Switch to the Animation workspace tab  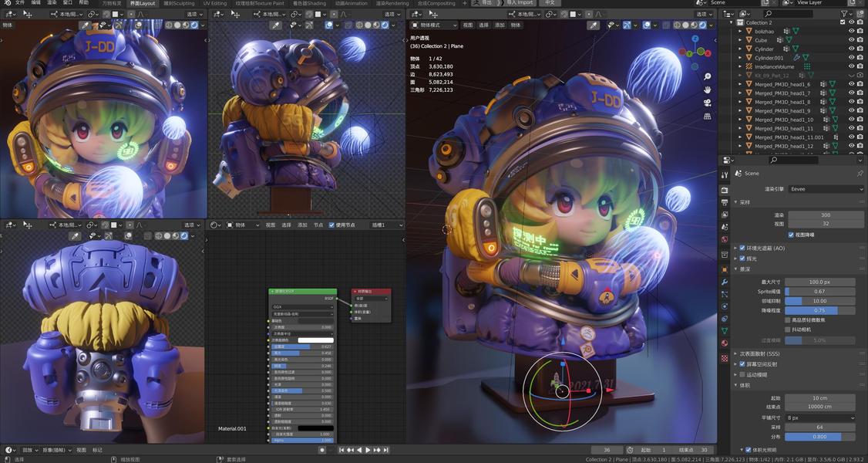351,3
